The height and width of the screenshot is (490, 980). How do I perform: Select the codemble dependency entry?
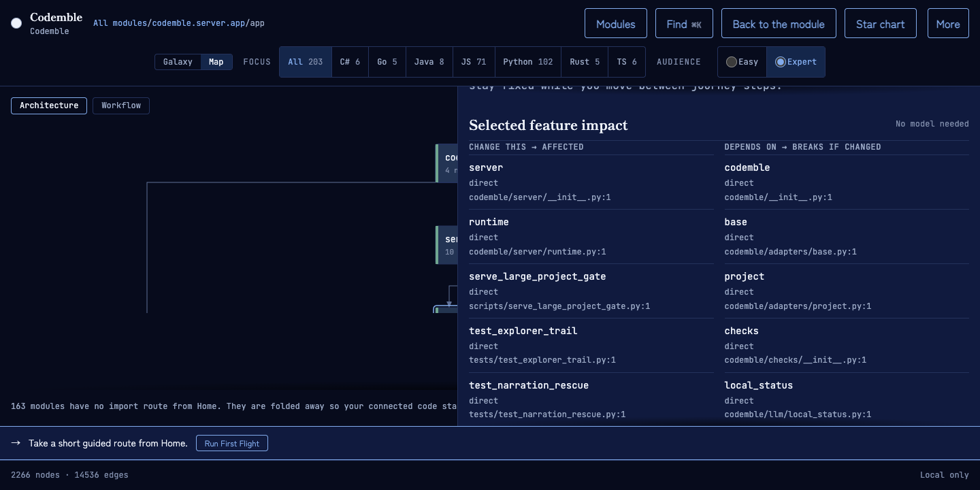point(847,182)
